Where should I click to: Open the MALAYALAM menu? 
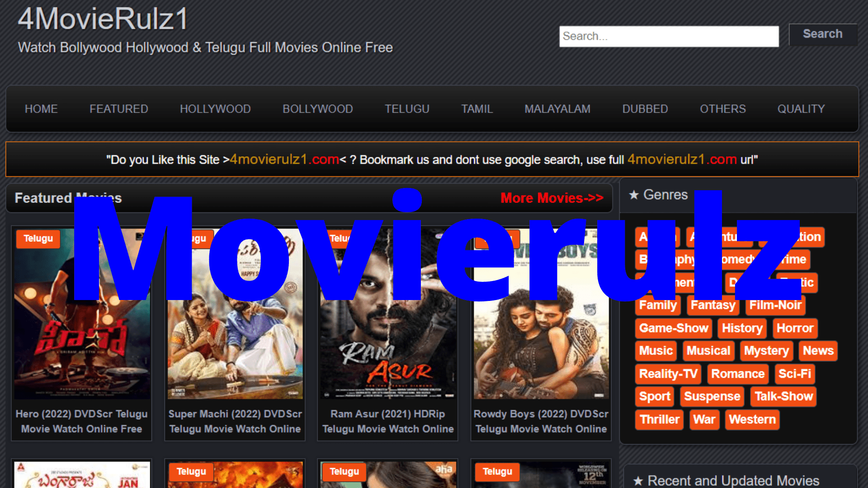coord(557,109)
